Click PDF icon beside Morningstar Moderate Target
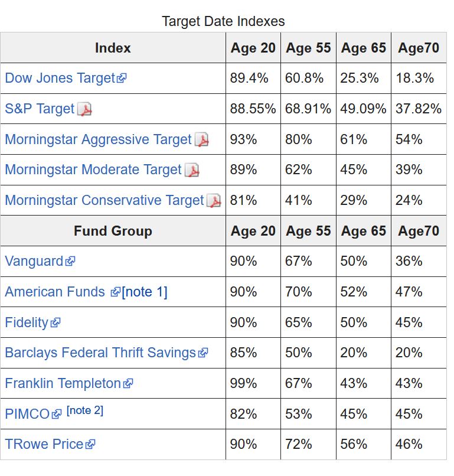Screen dimensions: 454x476 [x=192, y=171]
